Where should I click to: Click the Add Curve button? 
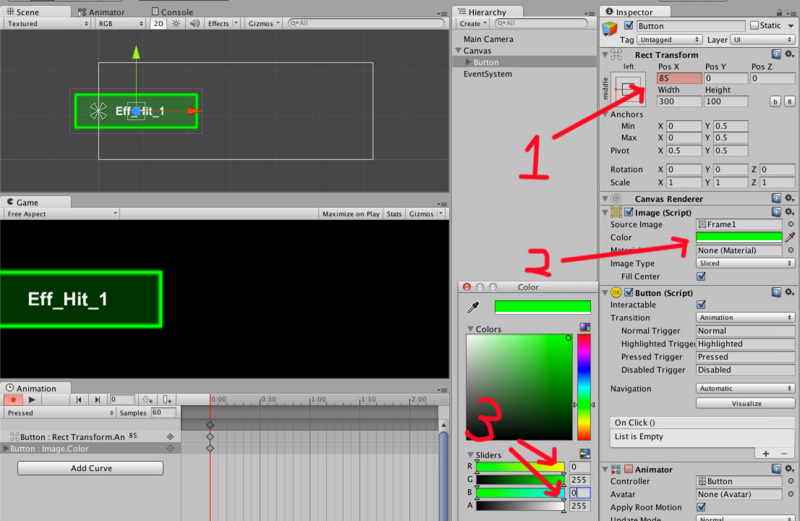pos(90,468)
